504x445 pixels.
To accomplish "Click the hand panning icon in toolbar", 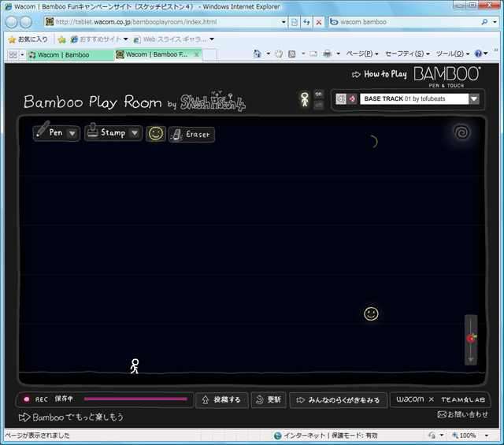I will [279, 54].
